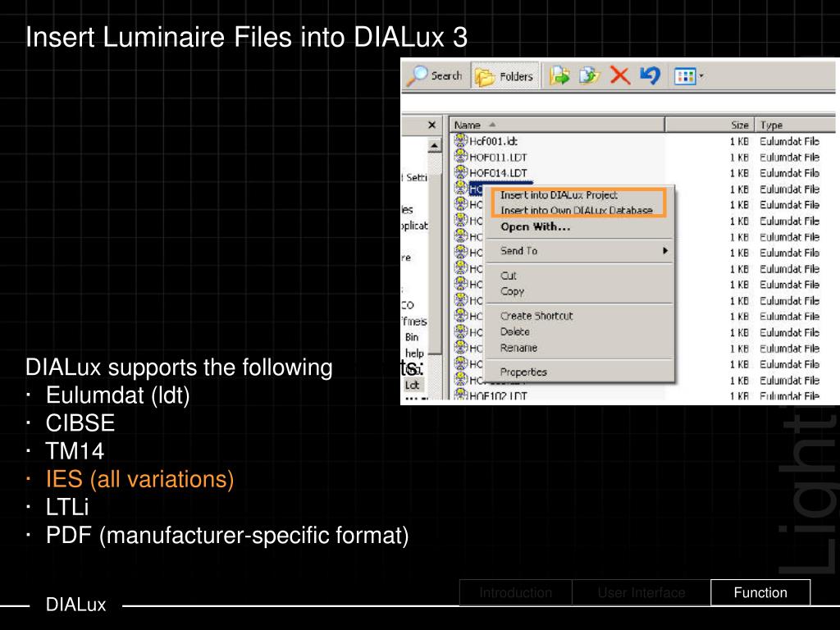Click the left pane scrollbar up arrow
Viewport: 840px width, 630px height.
coord(435,146)
